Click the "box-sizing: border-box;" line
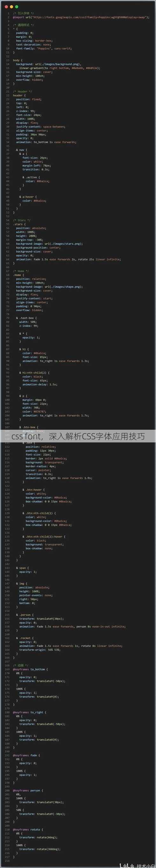This screenshot has height=868, width=156. 34,40
